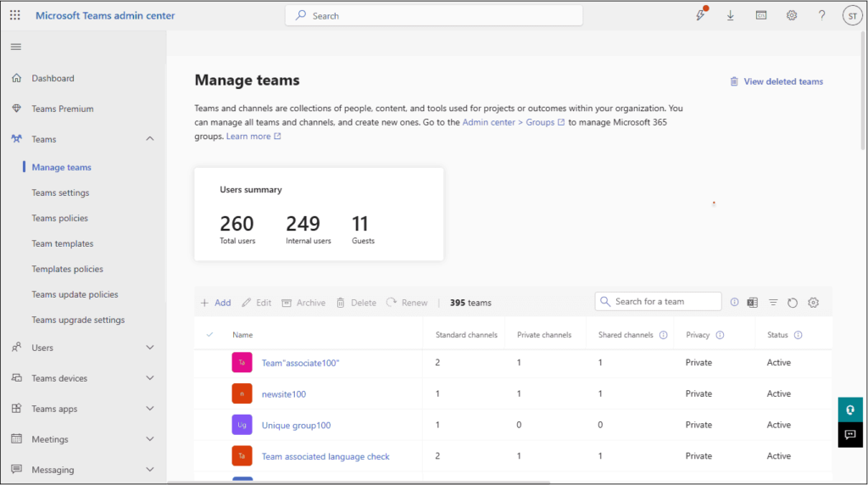Expand the Teams apps section
Screen dimensions: 868x485
coord(150,408)
